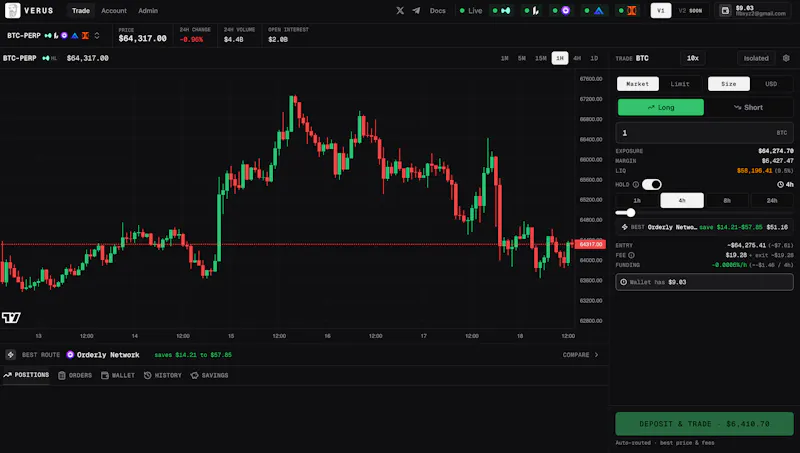Click the Verus logo icon
This screenshot has width=800, height=453.
pyautogui.click(x=13, y=10)
